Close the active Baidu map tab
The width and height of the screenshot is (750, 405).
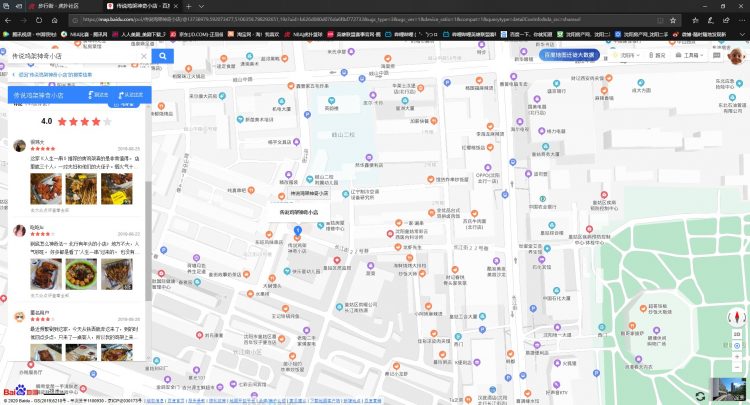tap(176, 6)
